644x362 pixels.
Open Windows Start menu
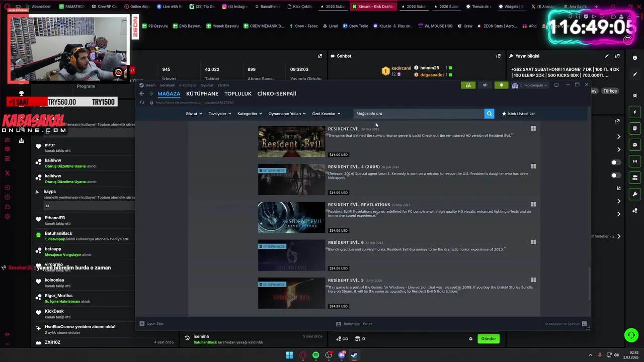point(289,355)
